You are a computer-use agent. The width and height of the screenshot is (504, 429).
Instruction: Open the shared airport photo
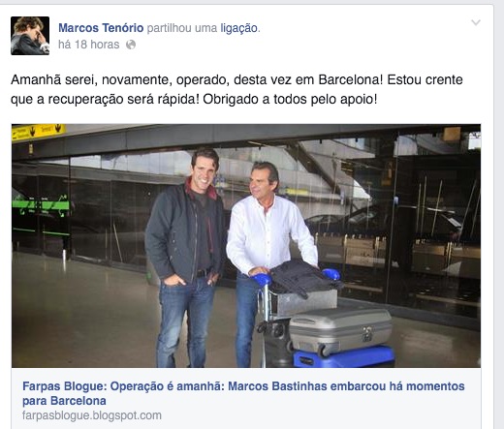click(246, 246)
